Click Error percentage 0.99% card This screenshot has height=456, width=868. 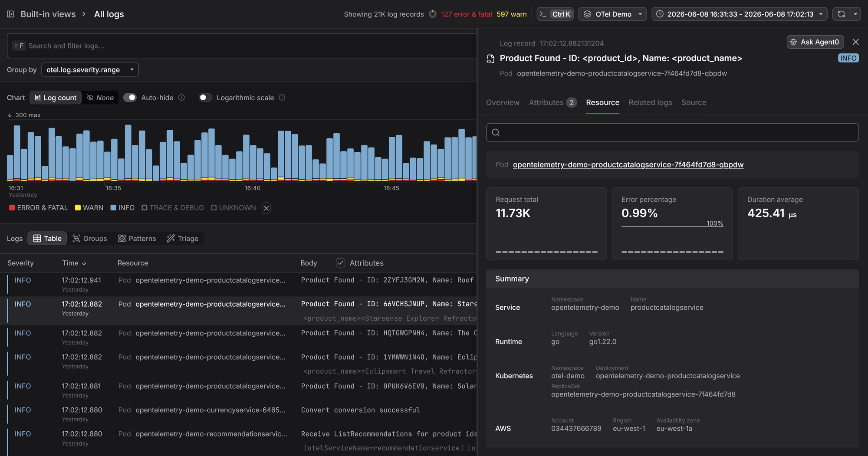click(x=672, y=223)
